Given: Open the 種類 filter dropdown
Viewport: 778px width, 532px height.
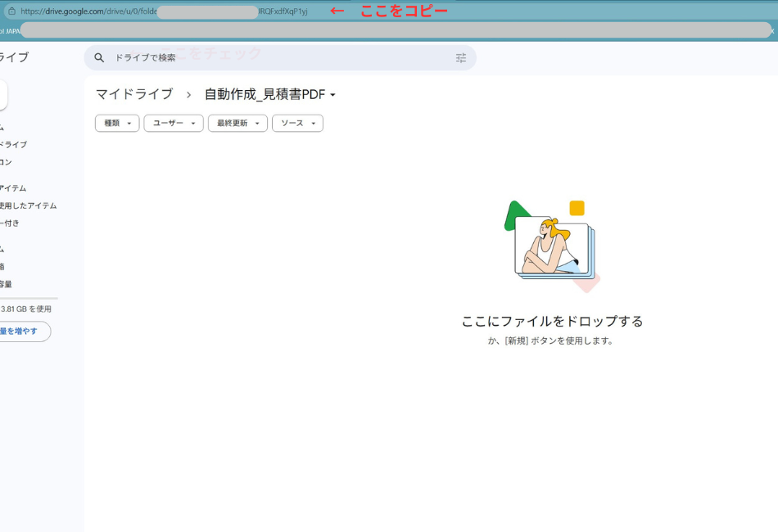Looking at the screenshot, I should pyautogui.click(x=116, y=123).
